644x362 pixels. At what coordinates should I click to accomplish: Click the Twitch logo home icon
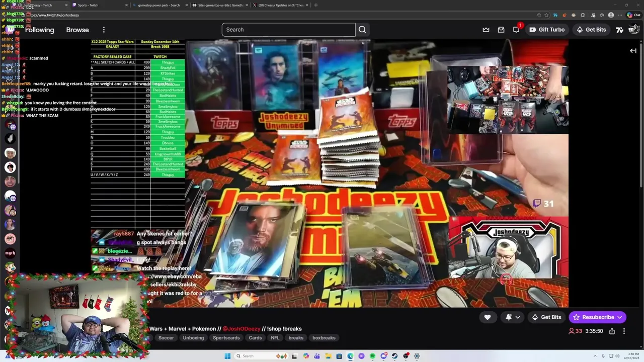[10, 30]
